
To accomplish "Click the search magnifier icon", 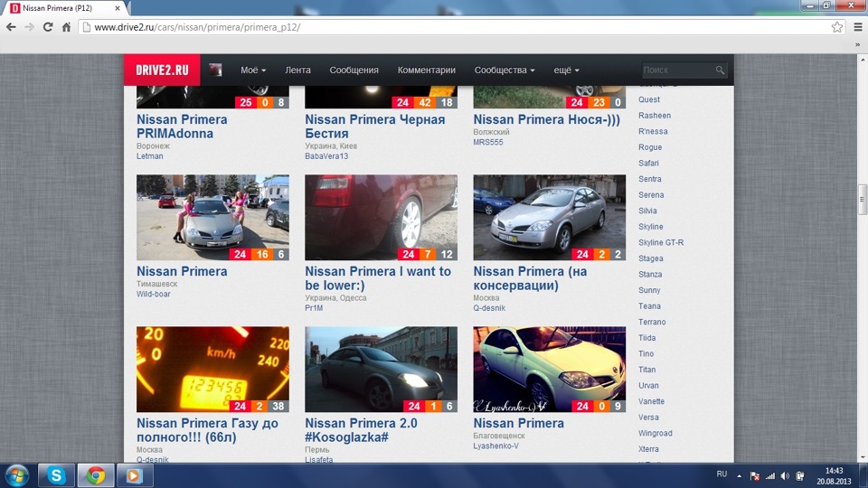I will tap(720, 70).
